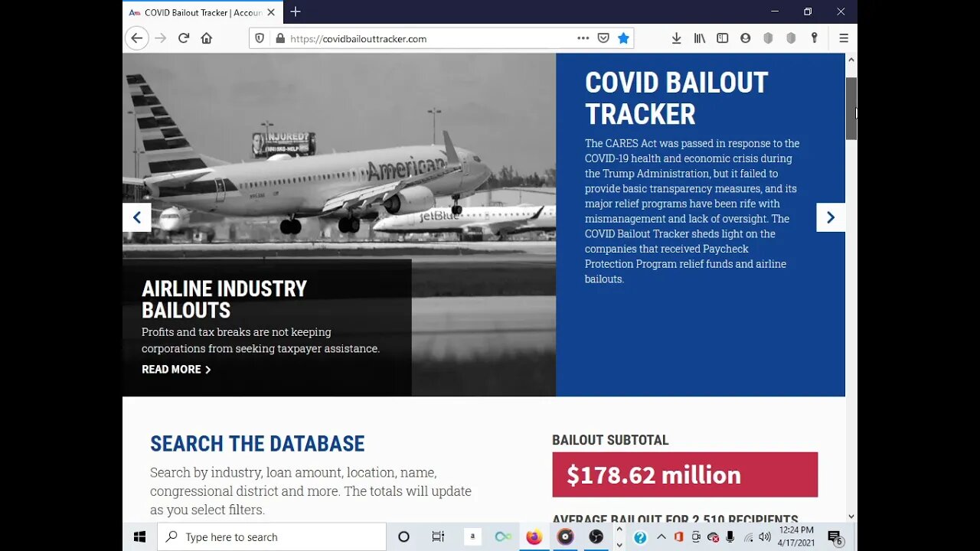Close the COVID Bailout Tracker tab
Viewport: 980px width, 551px height.
271,12
